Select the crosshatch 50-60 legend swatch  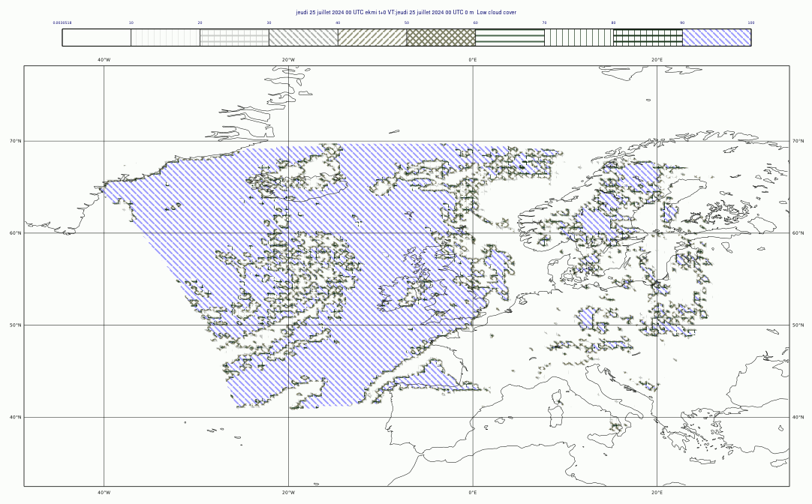pos(441,37)
